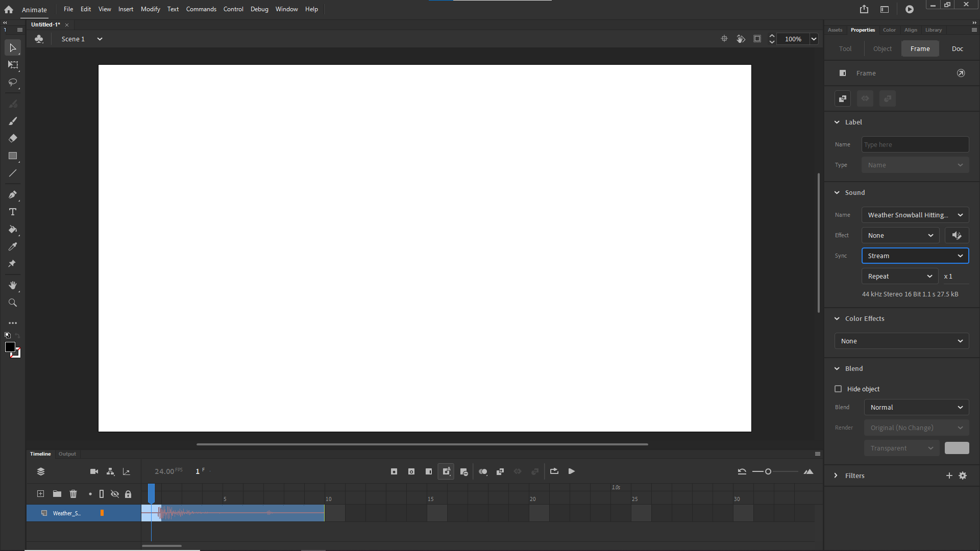Insert a new layer in the timeline
980x551 pixels.
40,493
